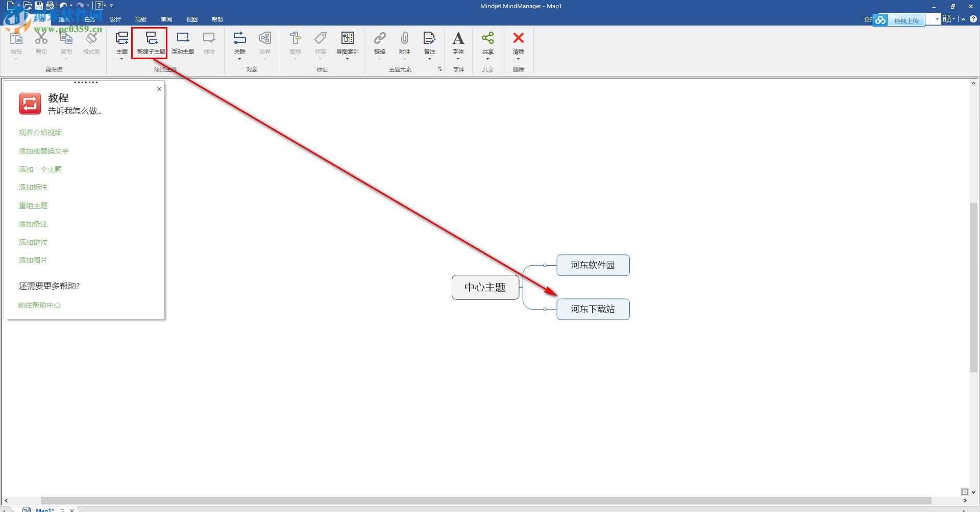Expand the 主题 dropdown arrow
The width and height of the screenshot is (980, 512).
pyautogui.click(x=122, y=59)
